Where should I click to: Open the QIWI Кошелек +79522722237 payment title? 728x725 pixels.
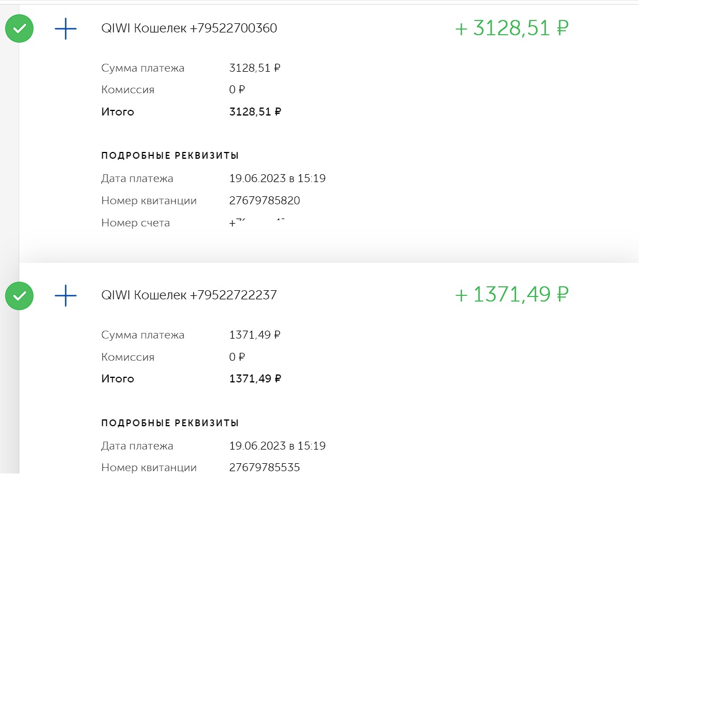click(189, 295)
